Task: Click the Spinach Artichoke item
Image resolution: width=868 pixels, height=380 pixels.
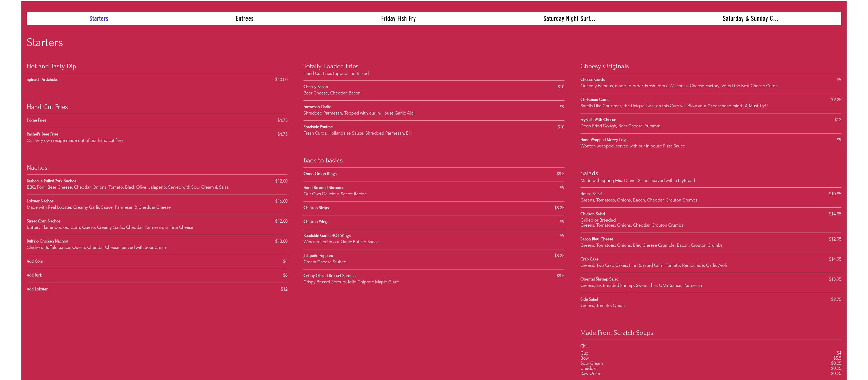Action: point(43,79)
